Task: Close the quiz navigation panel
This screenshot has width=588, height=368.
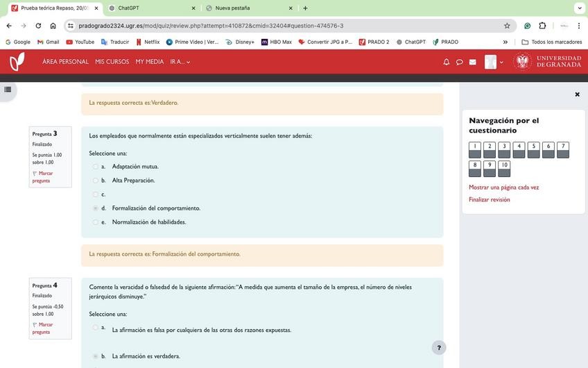Action: [x=577, y=94]
